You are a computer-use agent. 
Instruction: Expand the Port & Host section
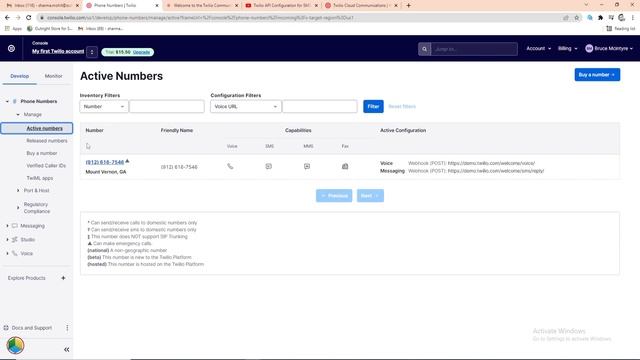(18, 191)
